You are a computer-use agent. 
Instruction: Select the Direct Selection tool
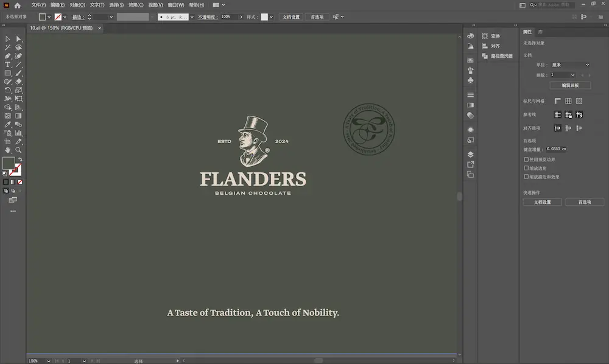[x=18, y=39]
